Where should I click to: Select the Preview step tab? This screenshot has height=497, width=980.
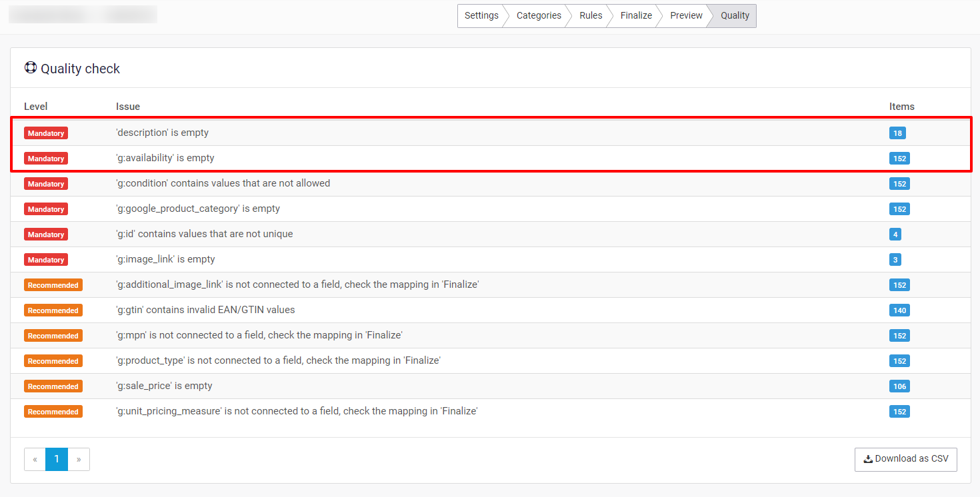686,16
